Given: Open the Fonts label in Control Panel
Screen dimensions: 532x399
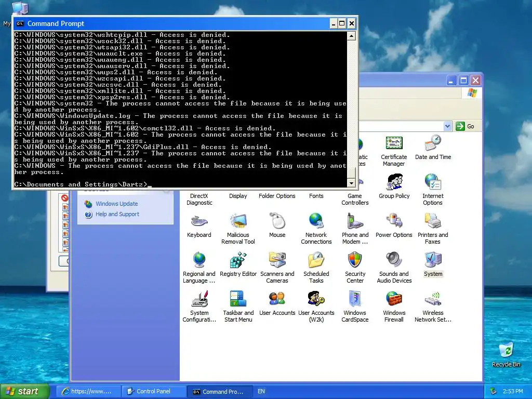Looking at the screenshot, I should point(316,196).
